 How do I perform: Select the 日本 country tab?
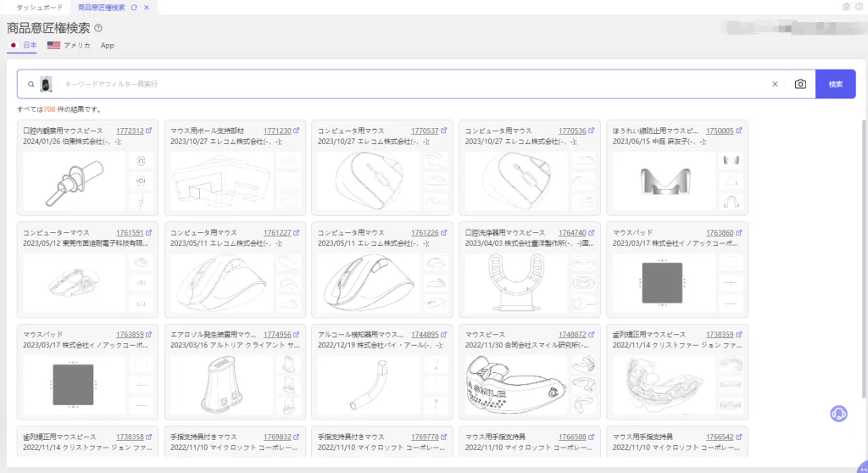coord(23,46)
